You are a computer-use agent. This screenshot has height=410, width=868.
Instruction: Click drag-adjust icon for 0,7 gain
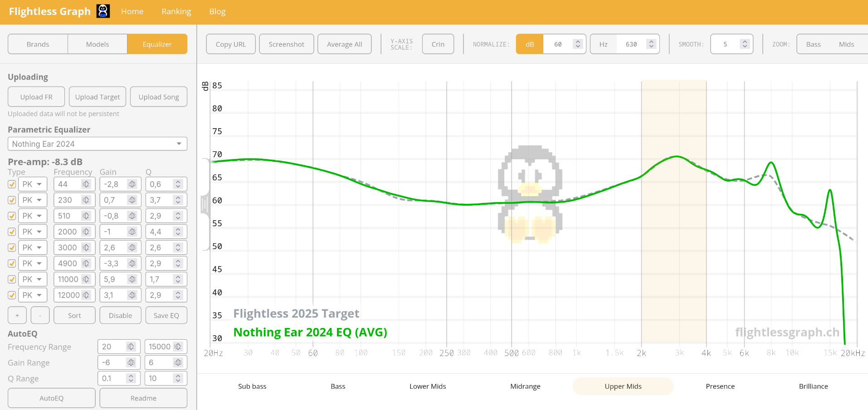pyautogui.click(x=132, y=200)
